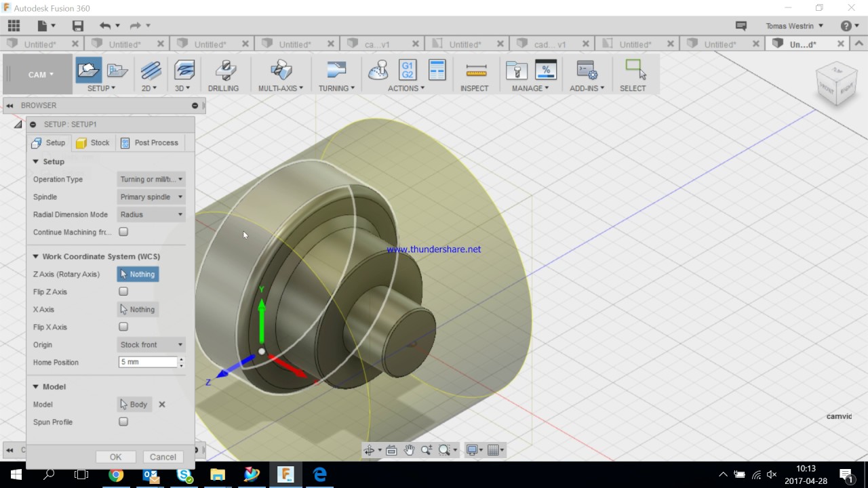Click the Model Body selection button
The height and width of the screenshot is (488, 868).
pyautogui.click(x=134, y=404)
